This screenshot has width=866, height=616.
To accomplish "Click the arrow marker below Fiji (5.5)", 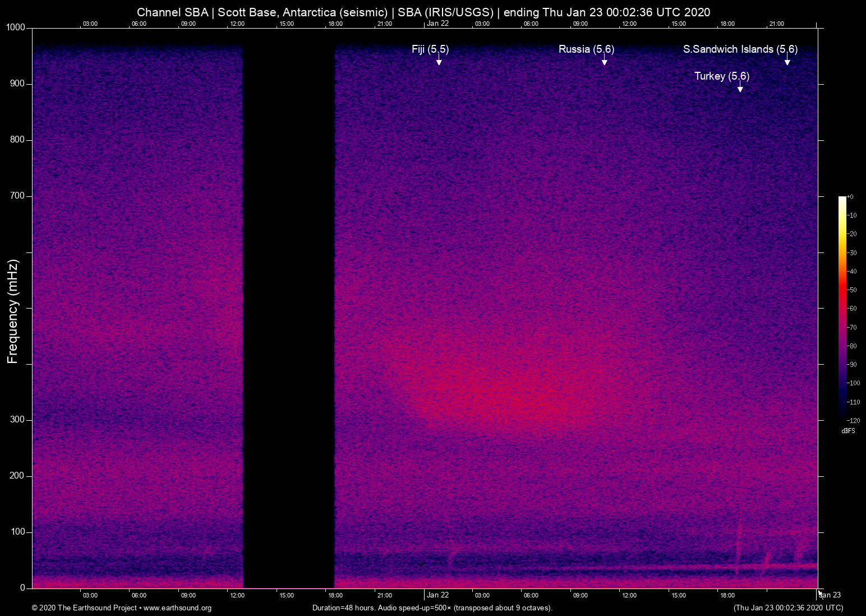I will 439,61.
